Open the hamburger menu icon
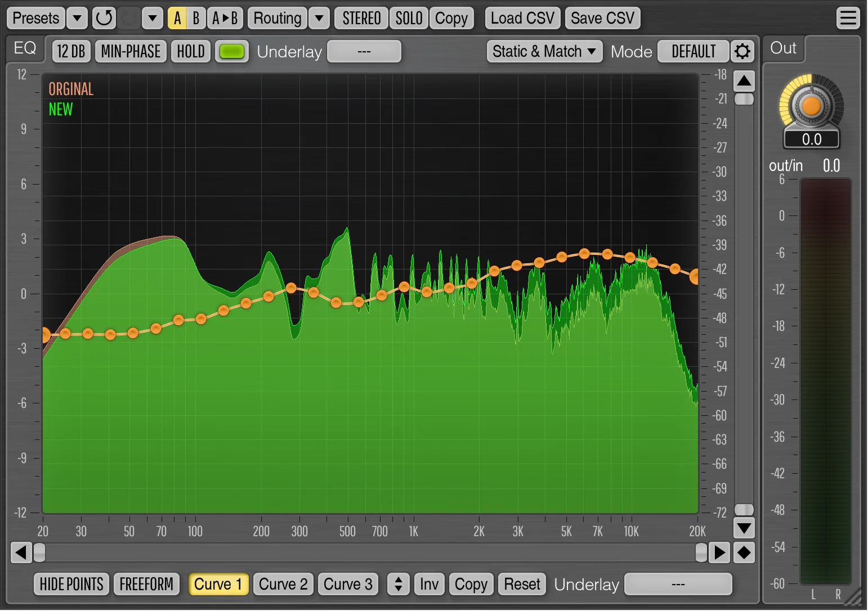868x611 pixels. [848, 18]
